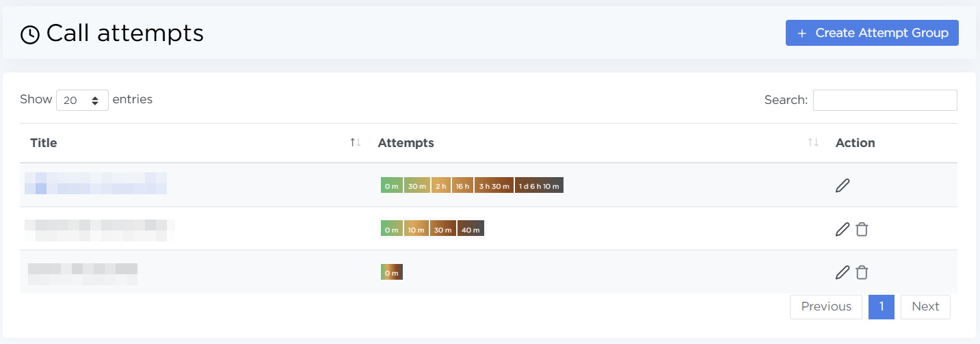Click the 1 d 6 h 10 m attempt badge

click(x=539, y=185)
